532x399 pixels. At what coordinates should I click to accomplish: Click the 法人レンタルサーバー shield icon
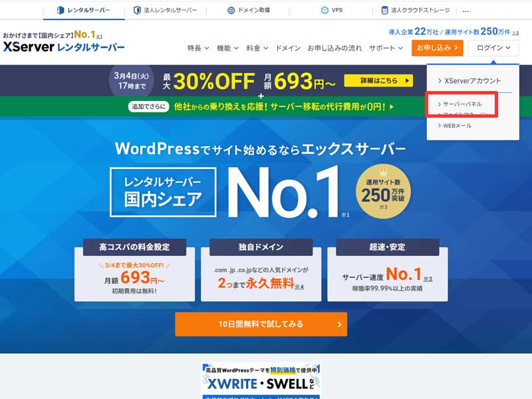tap(137, 11)
